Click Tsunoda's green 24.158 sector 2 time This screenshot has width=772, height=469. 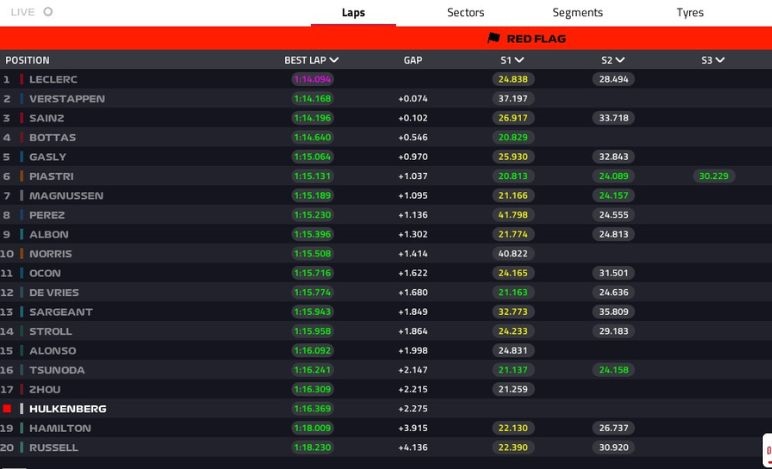(613, 370)
